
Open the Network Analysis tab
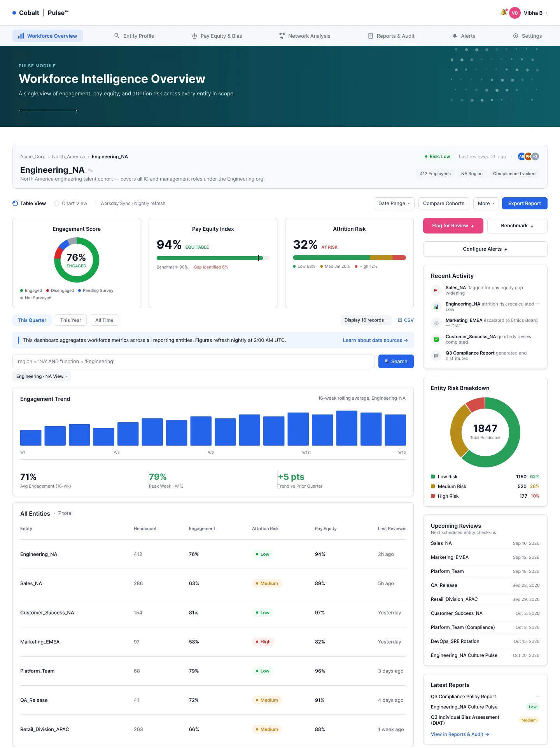click(304, 36)
